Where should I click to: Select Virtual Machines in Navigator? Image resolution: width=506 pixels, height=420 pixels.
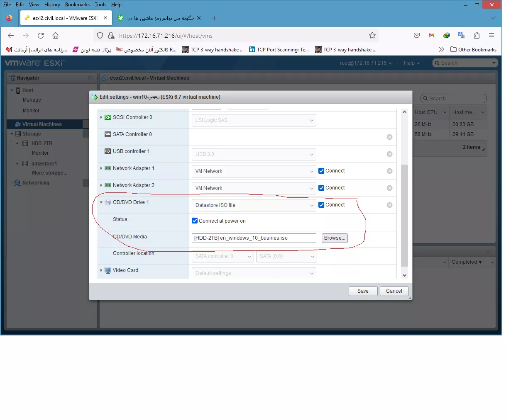click(42, 124)
